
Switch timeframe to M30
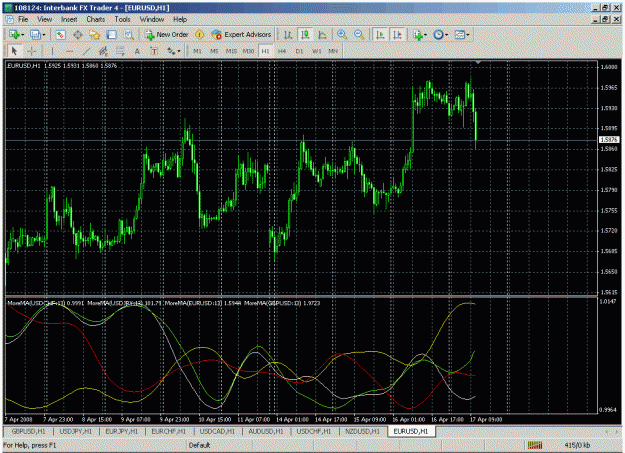[x=248, y=51]
